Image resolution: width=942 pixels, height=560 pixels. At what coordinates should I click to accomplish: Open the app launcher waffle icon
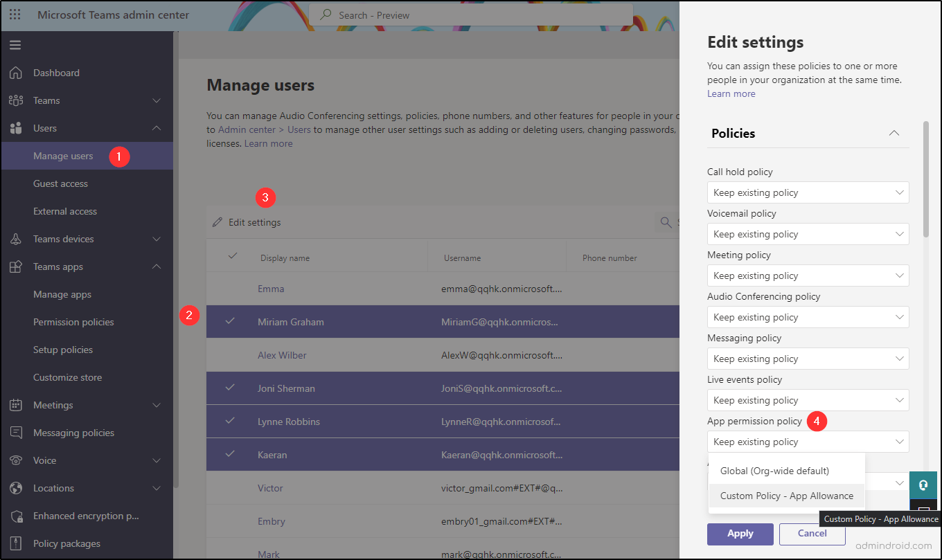point(15,14)
